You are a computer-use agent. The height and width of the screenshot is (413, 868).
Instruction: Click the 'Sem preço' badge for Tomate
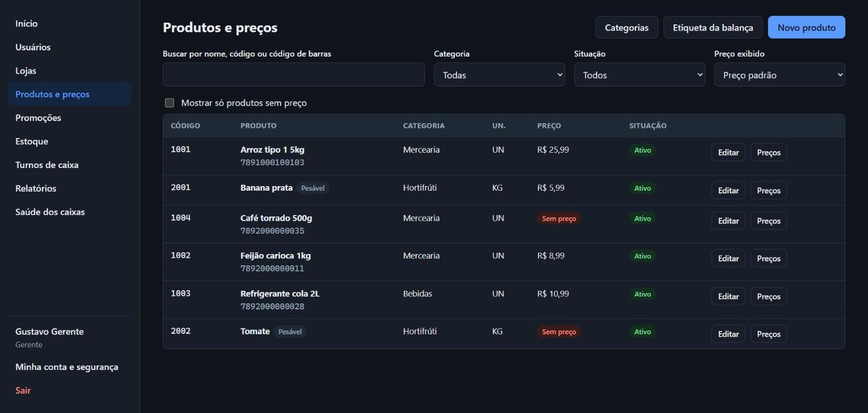point(559,332)
